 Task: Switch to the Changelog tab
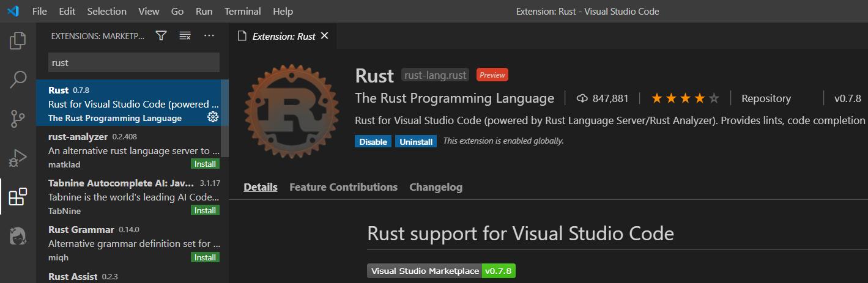click(436, 187)
